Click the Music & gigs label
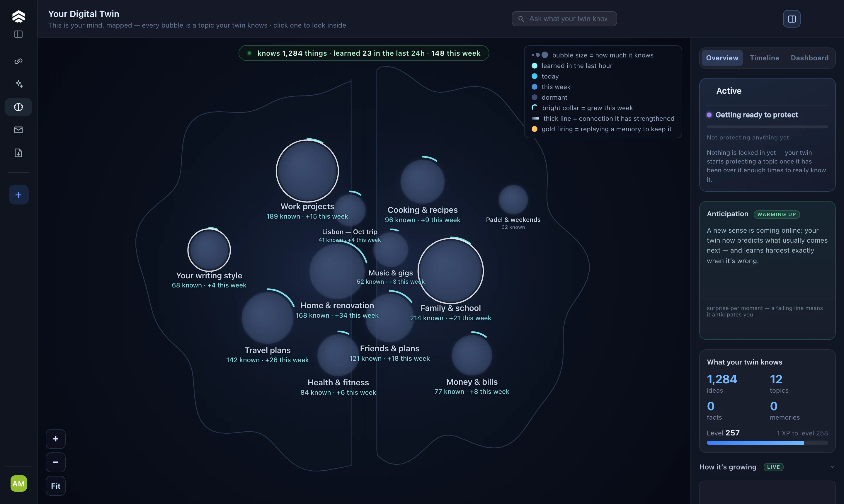The image size is (844, 504). (391, 273)
